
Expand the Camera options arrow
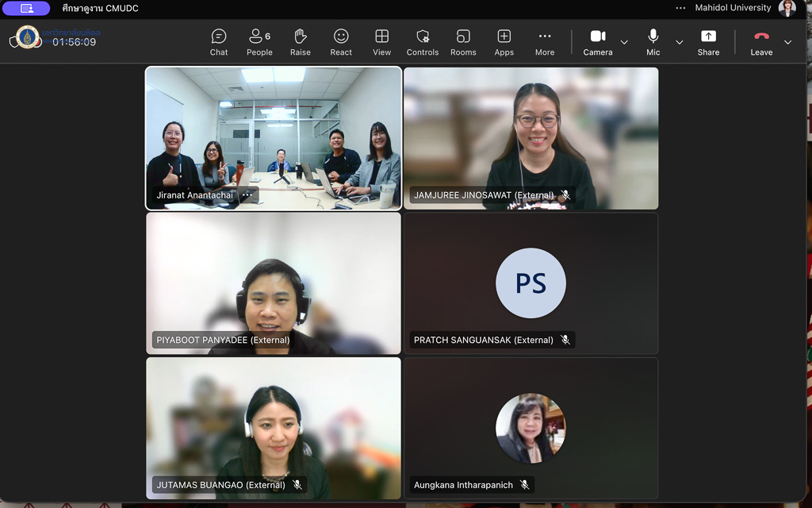click(624, 42)
